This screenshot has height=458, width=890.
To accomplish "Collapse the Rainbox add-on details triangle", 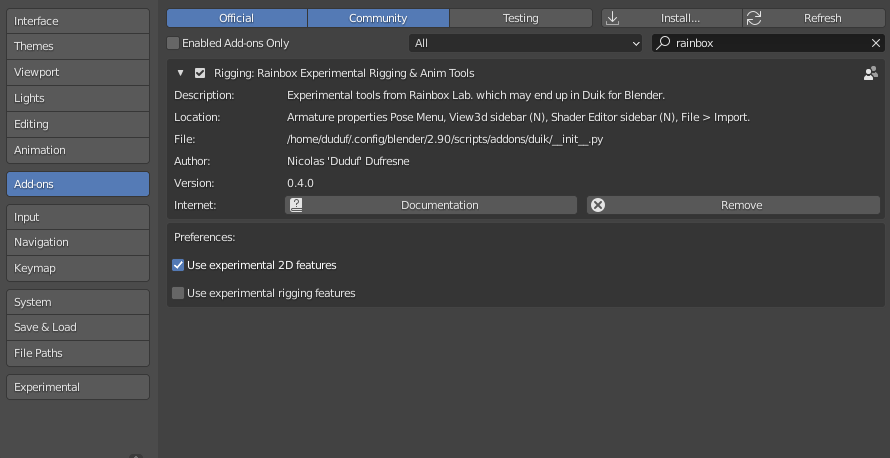I will pyautogui.click(x=180, y=73).
